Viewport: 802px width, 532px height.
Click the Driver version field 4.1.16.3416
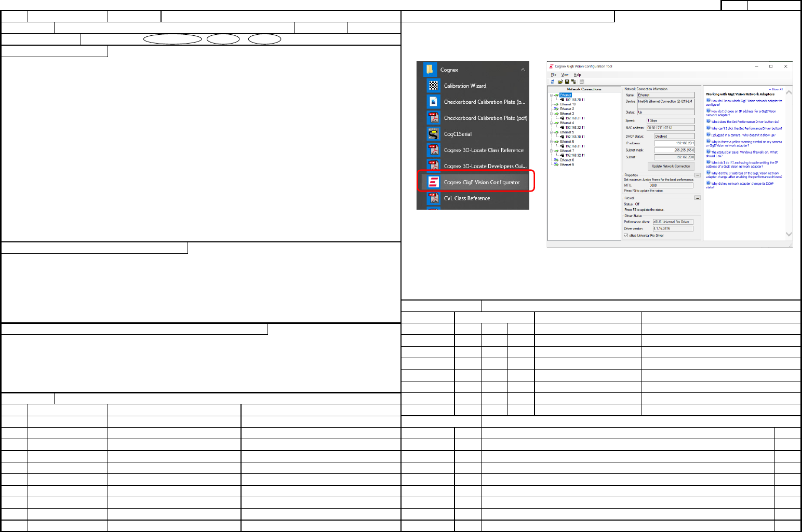point(673,228)
